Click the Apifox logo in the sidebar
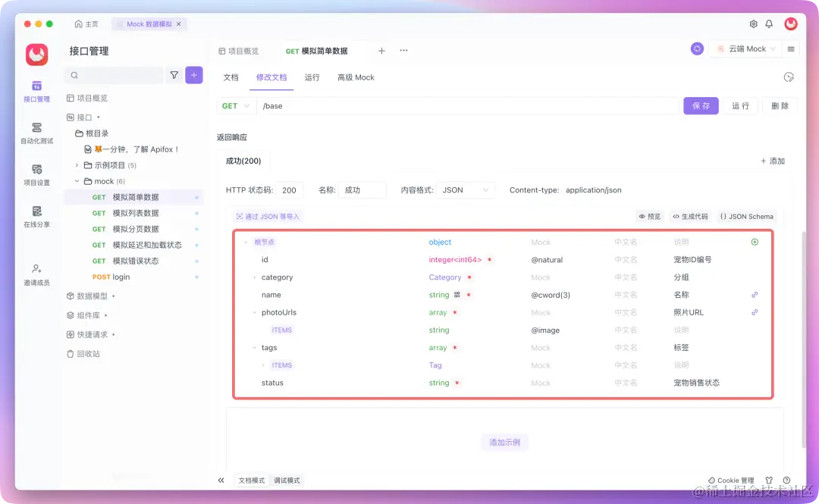This screenshot has height=504, width=819. pos(36,55)
